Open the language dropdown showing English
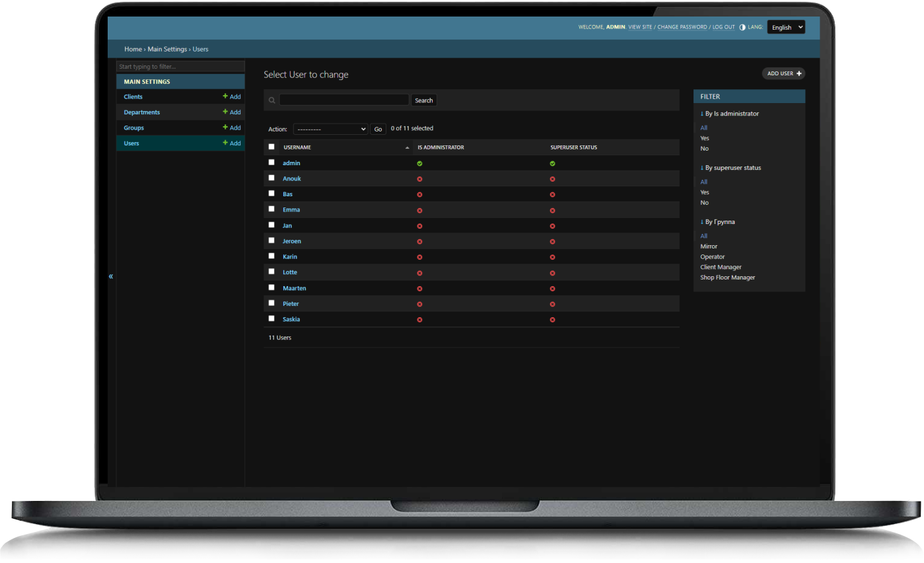Screen dimensions: 924x563 click(786, 27)
